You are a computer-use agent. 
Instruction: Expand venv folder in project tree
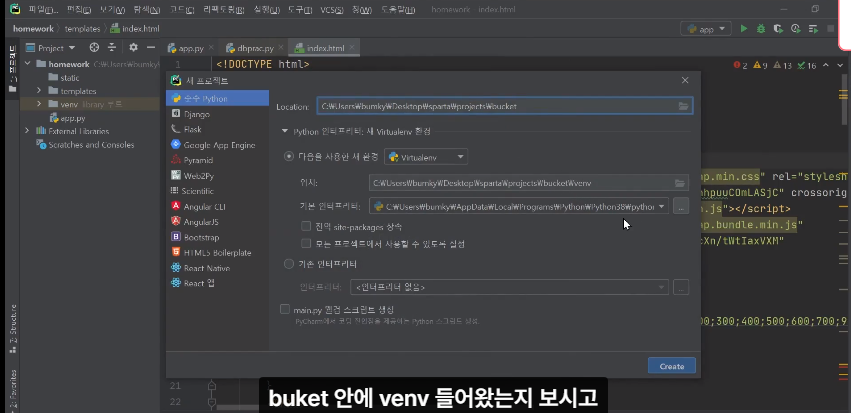[39, 104]
